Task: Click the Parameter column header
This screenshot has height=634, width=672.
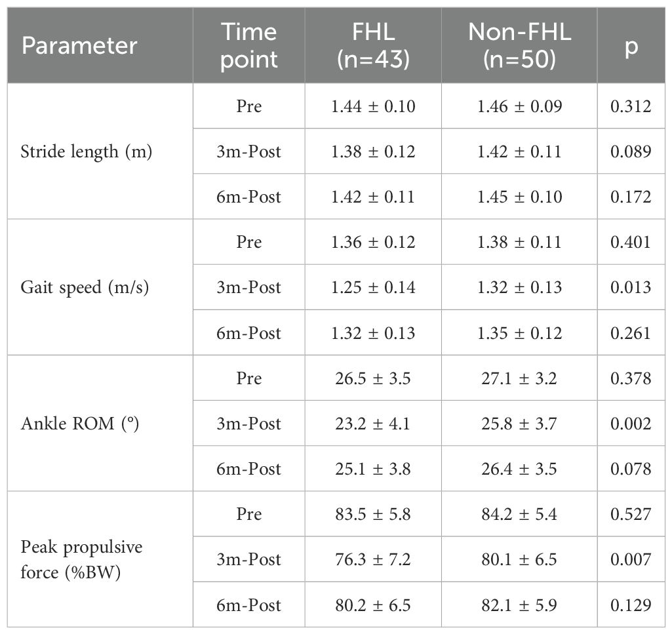Action: point(80,45)
